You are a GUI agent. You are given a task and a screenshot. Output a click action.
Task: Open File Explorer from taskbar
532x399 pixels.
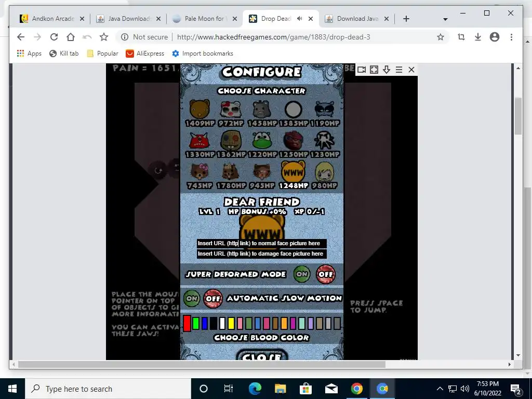click(x=280, y=389)
